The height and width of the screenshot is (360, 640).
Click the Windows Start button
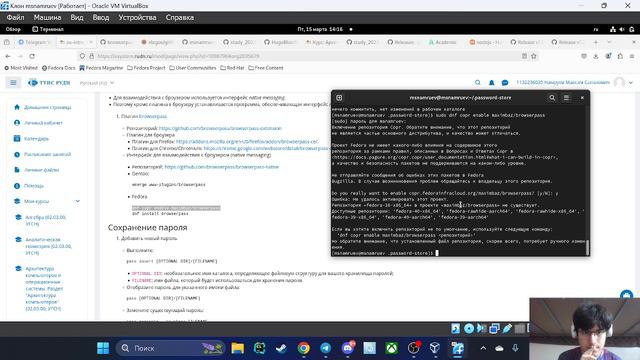coord(103,348)
